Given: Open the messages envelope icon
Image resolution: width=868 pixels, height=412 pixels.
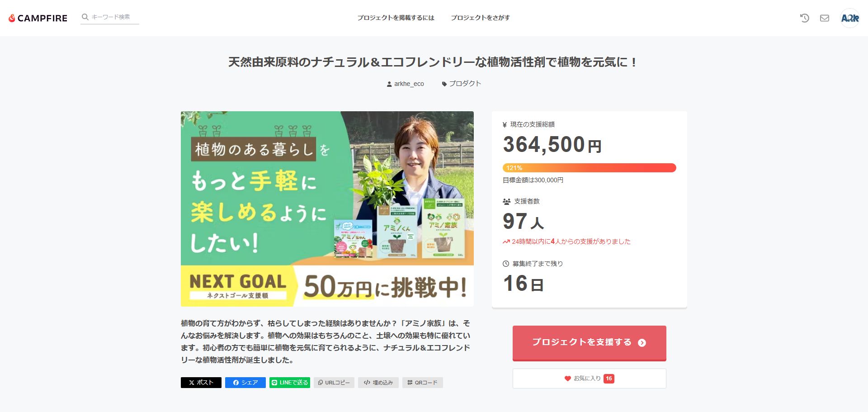Looking at the screenshot, I should pyautogui.click(x=825, y=18).
